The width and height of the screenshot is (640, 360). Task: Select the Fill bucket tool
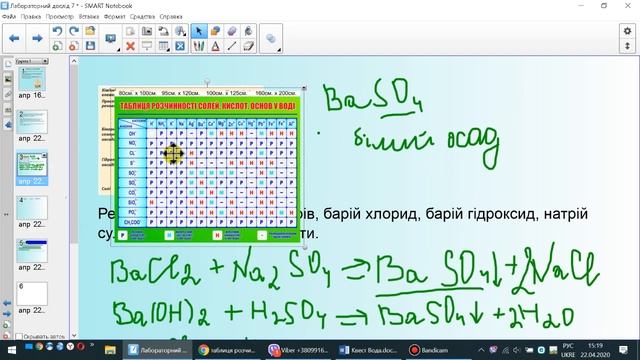248,31
